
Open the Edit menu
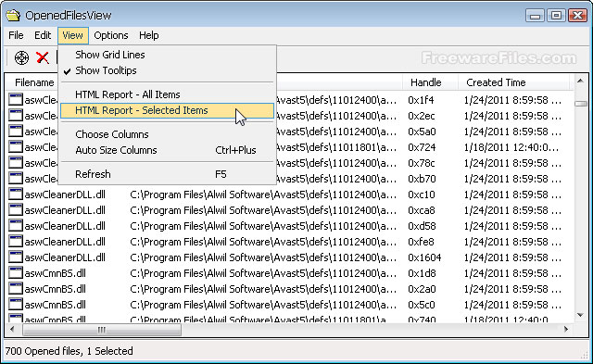[43, 35]
